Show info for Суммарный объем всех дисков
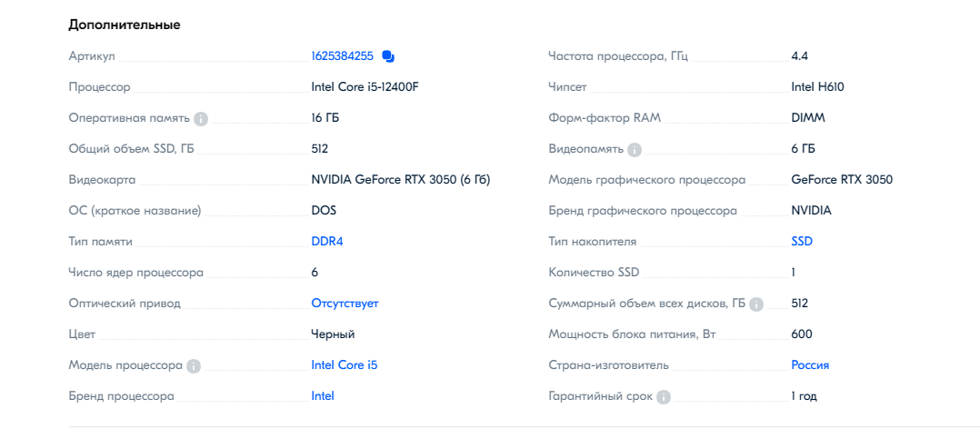980x439 pixels. [756, 304]
